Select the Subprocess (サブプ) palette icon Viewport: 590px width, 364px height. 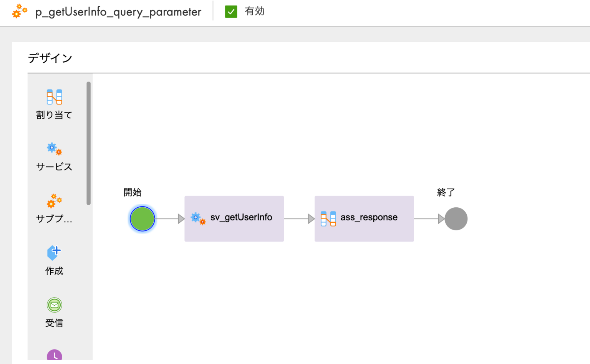pos(54,200)
